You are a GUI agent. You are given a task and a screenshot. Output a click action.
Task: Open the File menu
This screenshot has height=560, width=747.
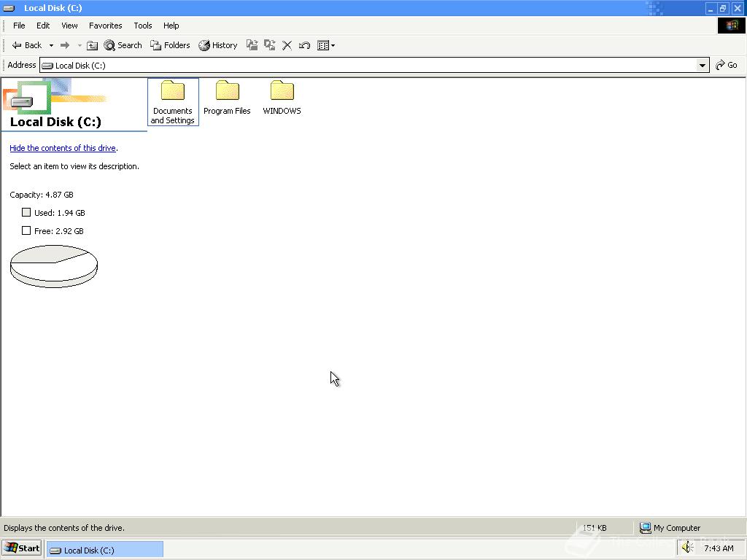point(19,26)
